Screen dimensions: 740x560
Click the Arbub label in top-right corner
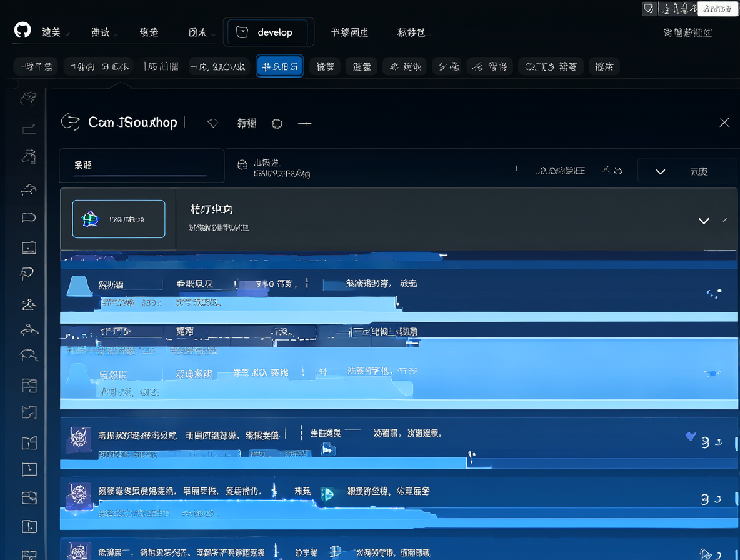tap(717, 9)
